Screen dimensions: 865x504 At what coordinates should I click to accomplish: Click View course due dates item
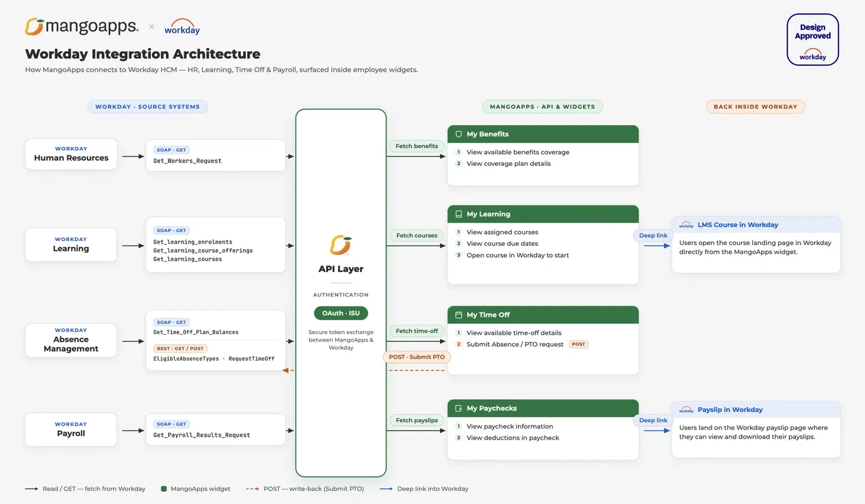(502, 244)
